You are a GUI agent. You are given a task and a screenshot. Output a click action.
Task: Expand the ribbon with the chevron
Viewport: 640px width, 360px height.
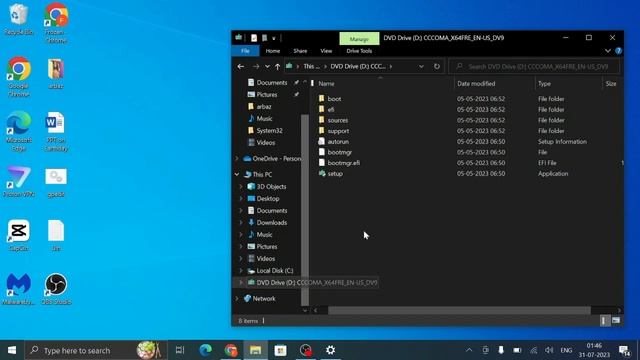pyautogui.click(x=608, y=51)
